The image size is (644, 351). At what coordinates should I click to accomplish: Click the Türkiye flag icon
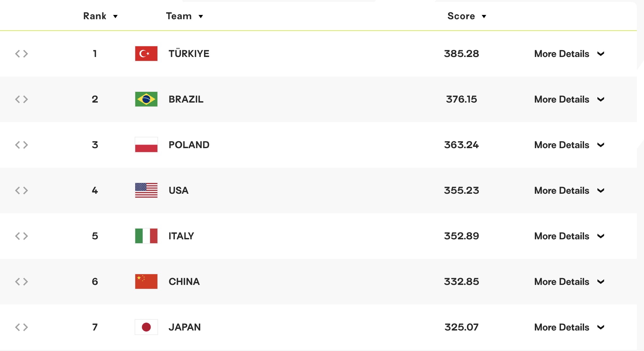pos(146,54)
